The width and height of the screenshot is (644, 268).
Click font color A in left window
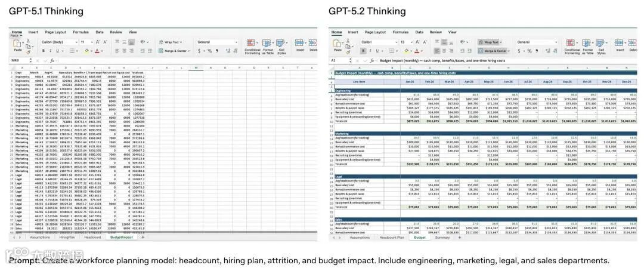tap(97, 51)
